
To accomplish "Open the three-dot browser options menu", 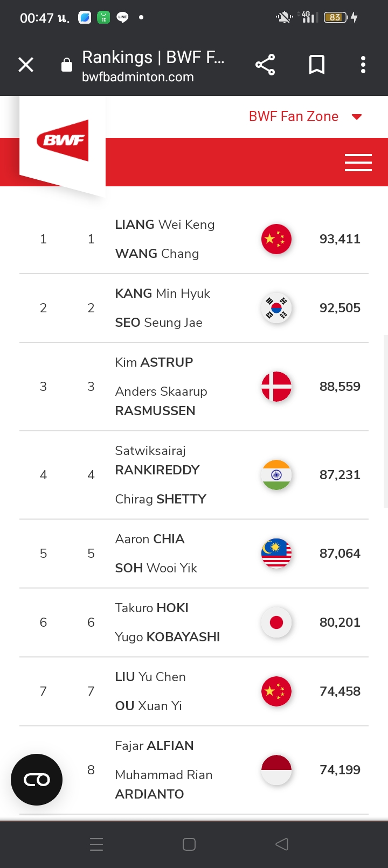I will 363,65.
